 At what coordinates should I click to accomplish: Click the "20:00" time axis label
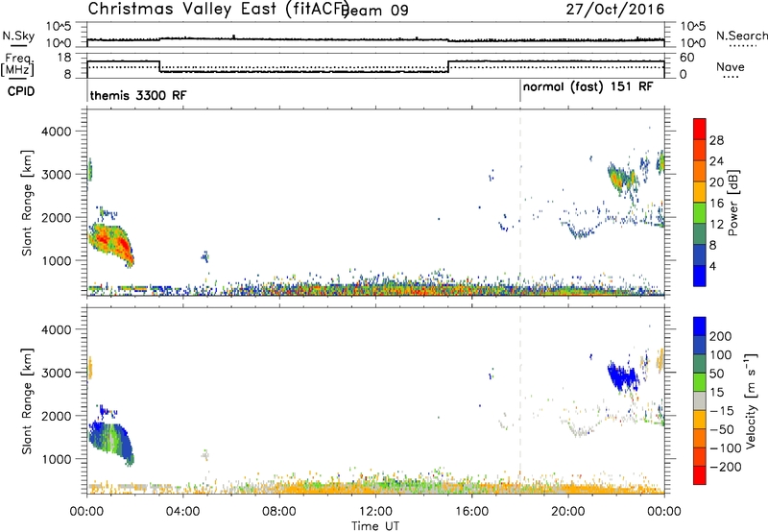pos(567,512)
